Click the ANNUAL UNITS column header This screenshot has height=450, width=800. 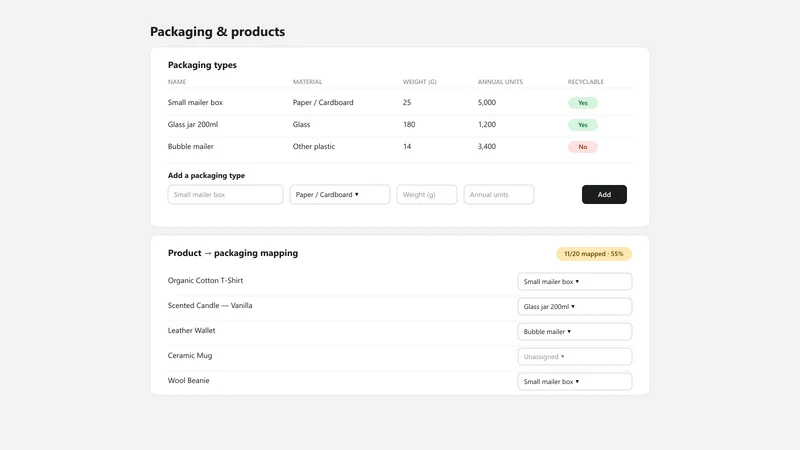(501, 82)
